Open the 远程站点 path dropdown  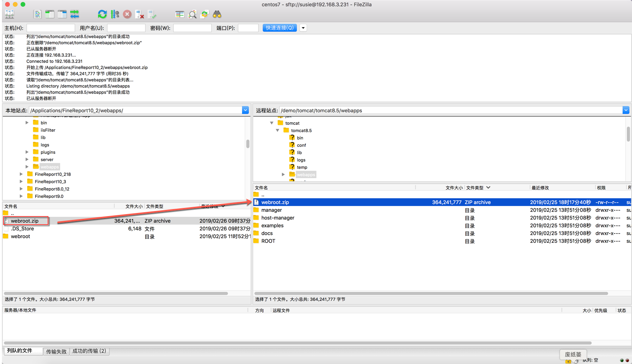click(x=626, y=110)
